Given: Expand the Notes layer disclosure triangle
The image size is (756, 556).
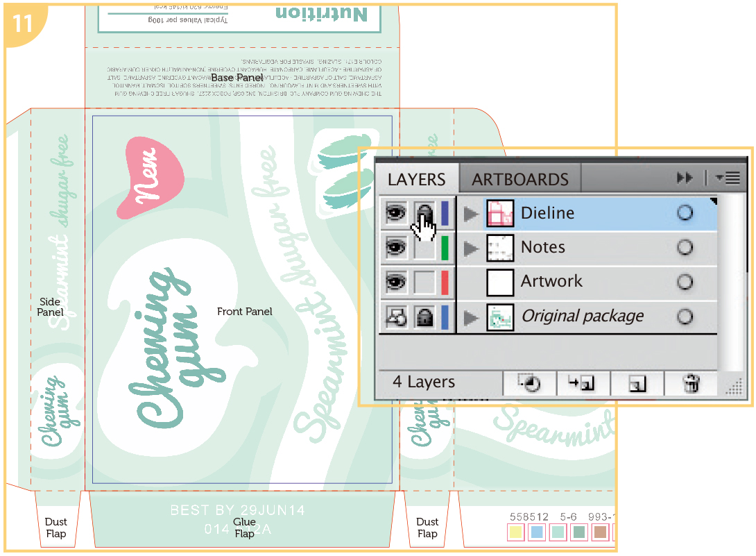Looking at the screenshot, I should [472, 248].
